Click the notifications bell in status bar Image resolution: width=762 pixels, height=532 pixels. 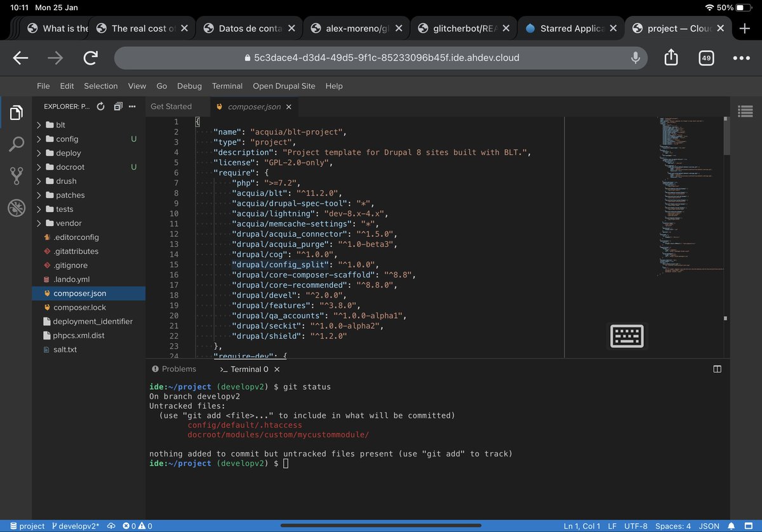(x=733, y=526)
